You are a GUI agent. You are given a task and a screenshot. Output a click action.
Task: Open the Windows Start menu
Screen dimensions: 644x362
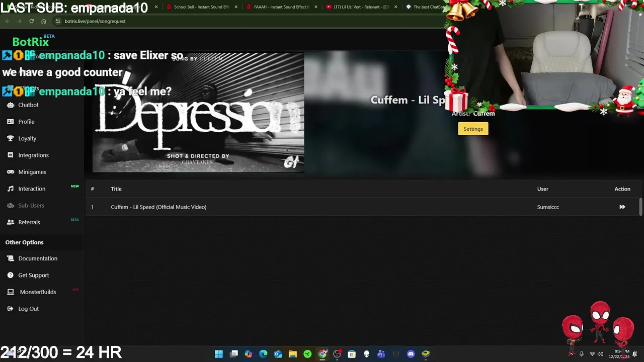(x=219, y=354)
